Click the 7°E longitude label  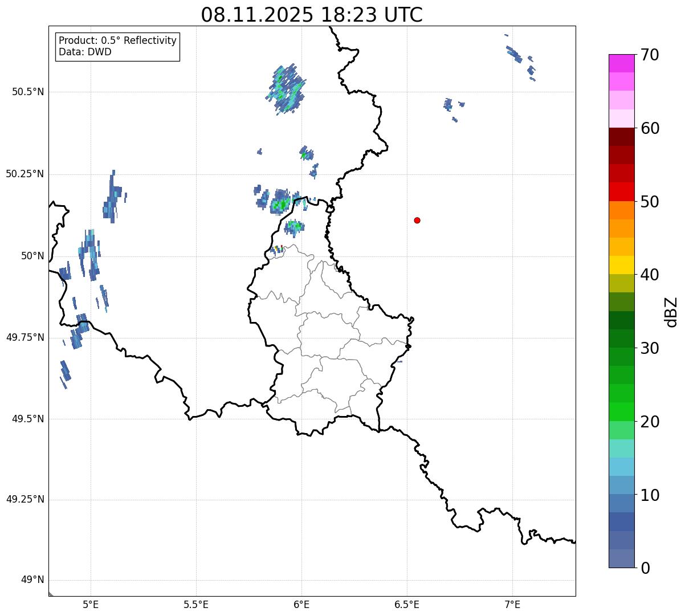tap(512, 605)
